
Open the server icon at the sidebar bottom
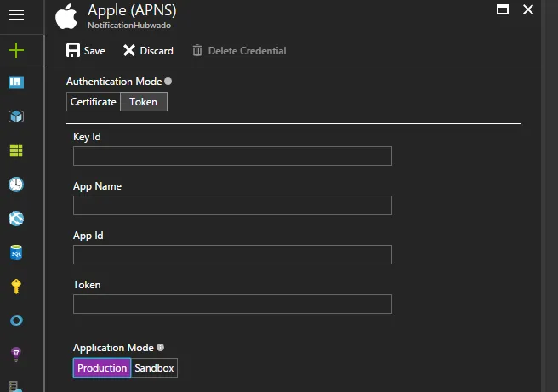15,387
